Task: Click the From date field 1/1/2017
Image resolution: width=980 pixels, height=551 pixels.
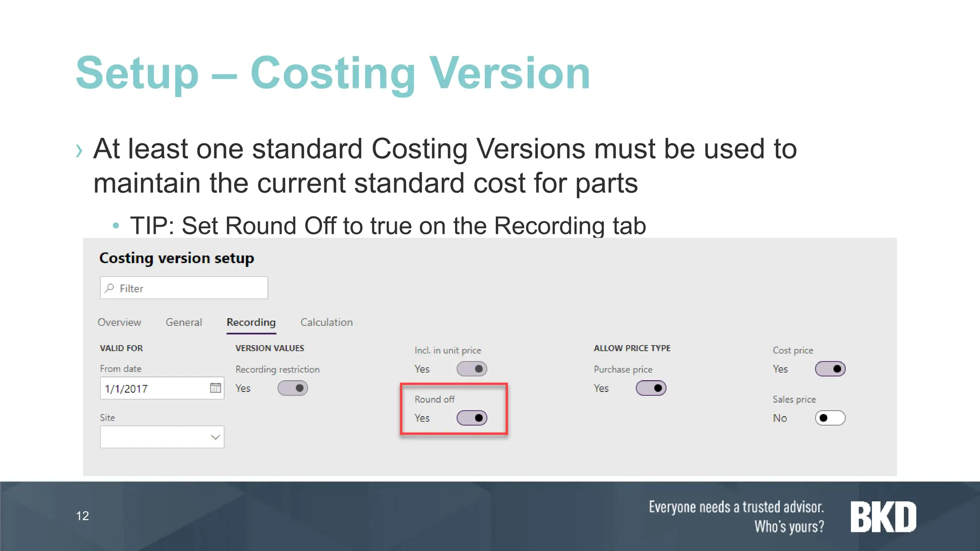Action: tap(162, 388)
